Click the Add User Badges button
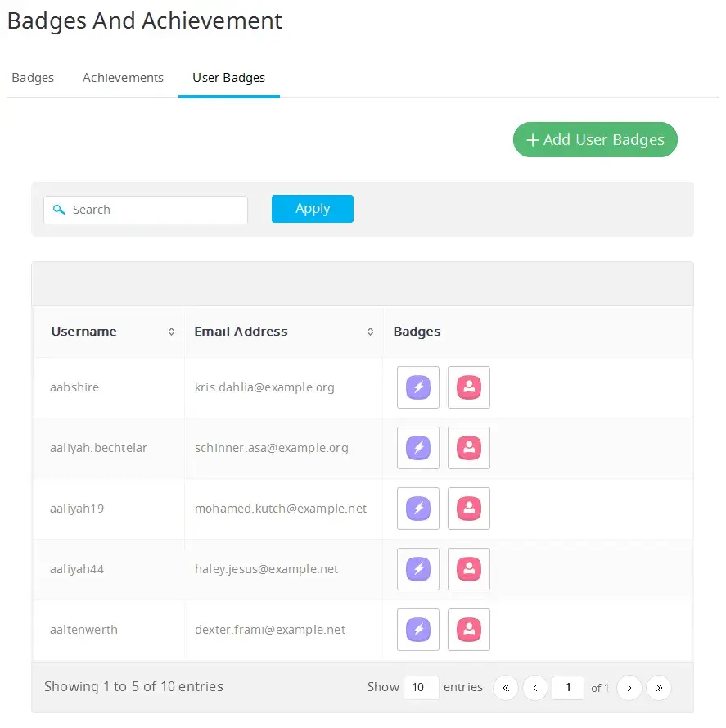The width and height of the screenshot is (726, 728). coord(595,140)
